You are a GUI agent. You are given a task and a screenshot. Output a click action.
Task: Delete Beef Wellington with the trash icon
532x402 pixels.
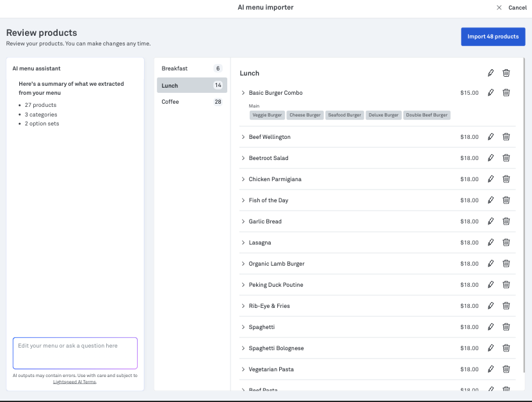506,137
